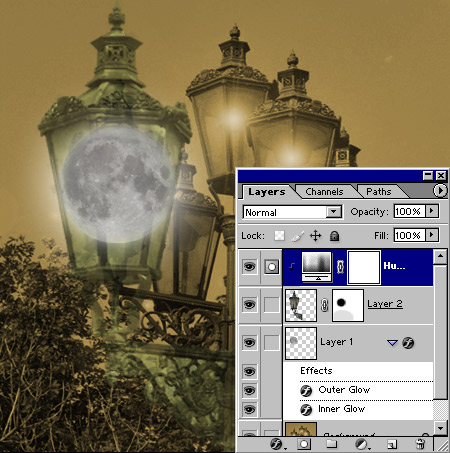
Task: Click the Fill percentage field
Action: click(409, 235)
